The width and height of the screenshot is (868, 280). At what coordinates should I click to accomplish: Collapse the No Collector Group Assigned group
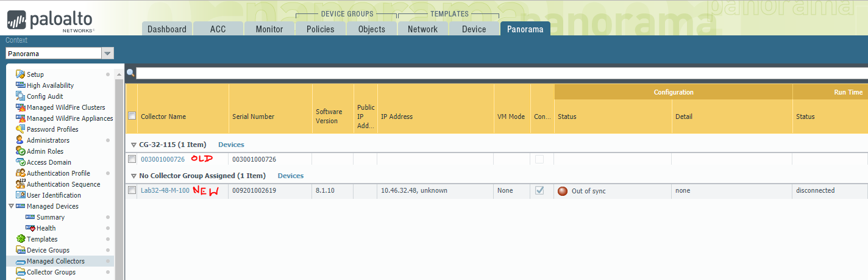coord(133,176)
